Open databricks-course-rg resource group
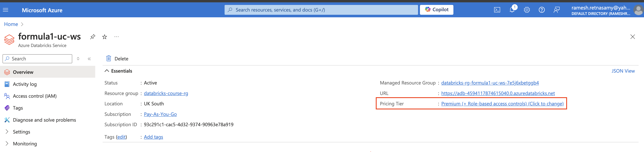 click(x=166, y=93)
